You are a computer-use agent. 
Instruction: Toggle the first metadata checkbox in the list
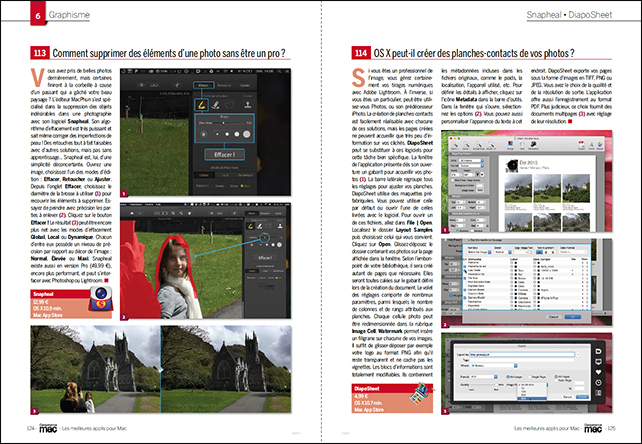[x=464, y=262]
